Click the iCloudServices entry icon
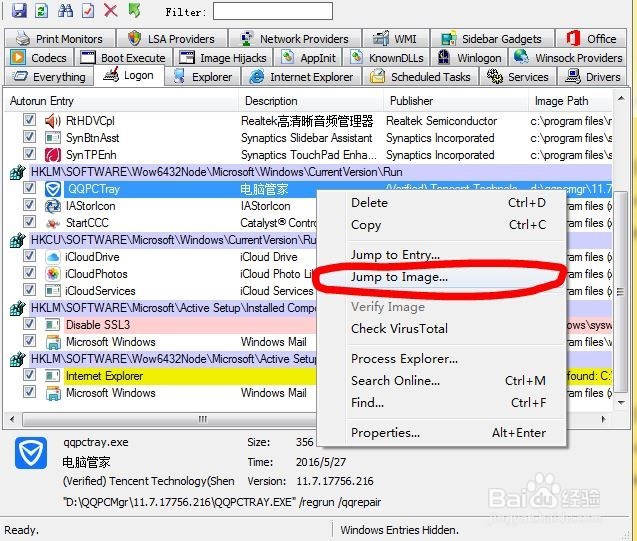Viewport: 637px width, 541px height. (x=53, y=291)
